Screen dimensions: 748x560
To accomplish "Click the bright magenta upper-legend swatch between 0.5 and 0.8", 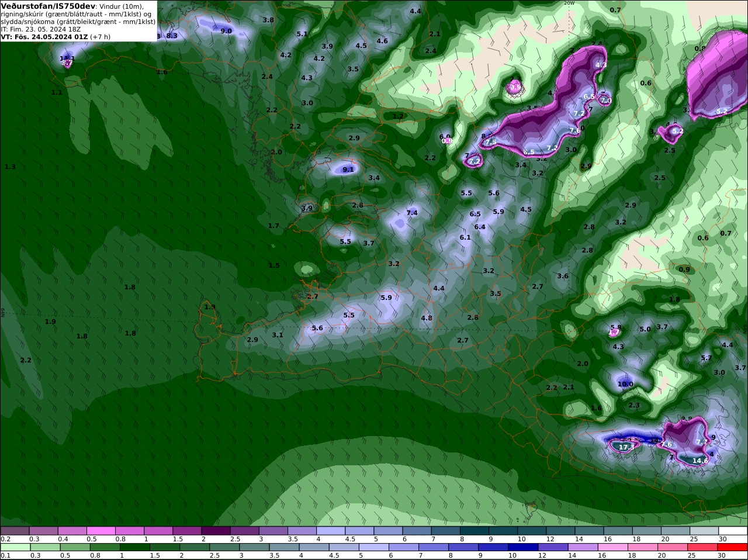I will click(101, 531).
